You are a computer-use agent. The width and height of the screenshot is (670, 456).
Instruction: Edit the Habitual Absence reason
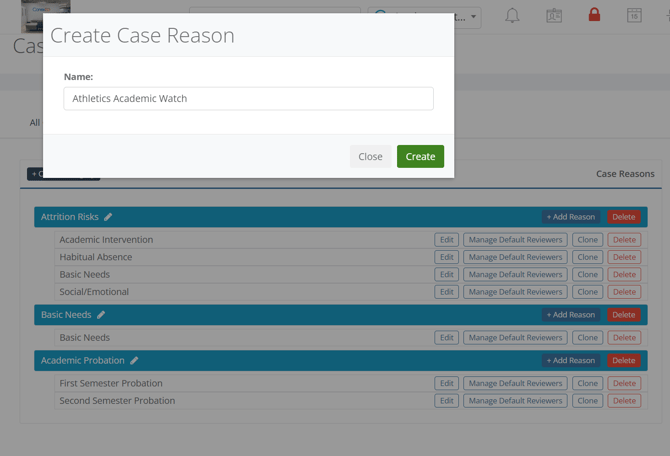tap(447, 257)
